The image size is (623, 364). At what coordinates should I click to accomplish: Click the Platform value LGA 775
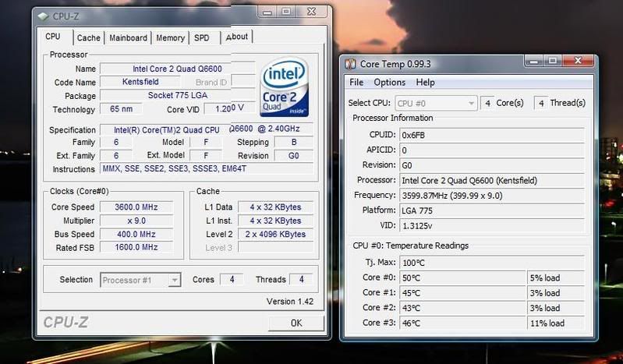(492, 210)
